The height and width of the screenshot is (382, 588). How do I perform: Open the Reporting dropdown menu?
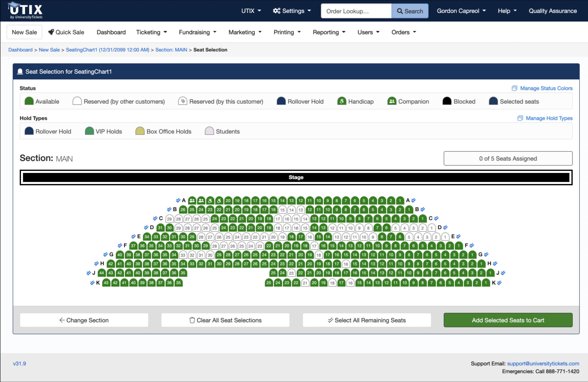click(x=329, y=32)
